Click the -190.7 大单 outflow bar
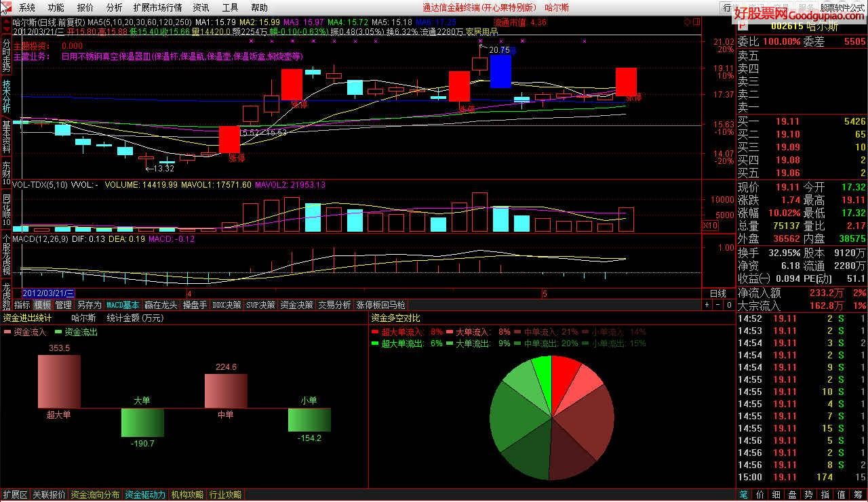 [x=142, y=423]
